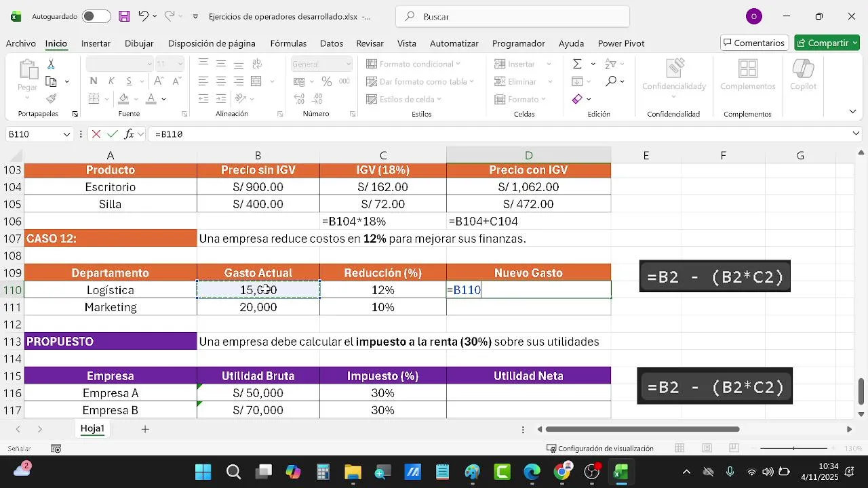Select the Hoja1 sheet tab
The width and height of the screenshot is (868, 488).
pos(92,428)
